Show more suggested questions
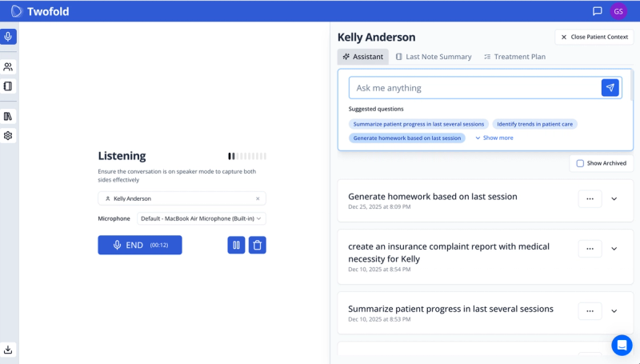 494,138
